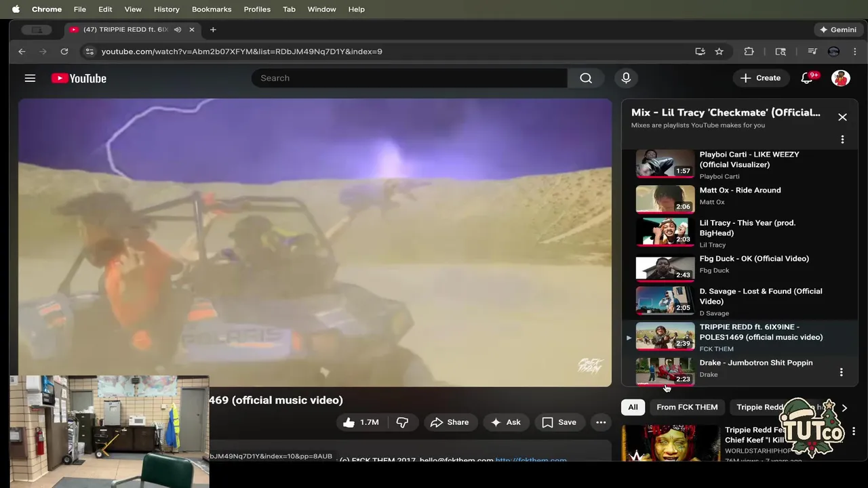The height and width of the screenshot is (488, 868).
Task: Open Mix playlist options three-dot menu
Action: [842, 140]
